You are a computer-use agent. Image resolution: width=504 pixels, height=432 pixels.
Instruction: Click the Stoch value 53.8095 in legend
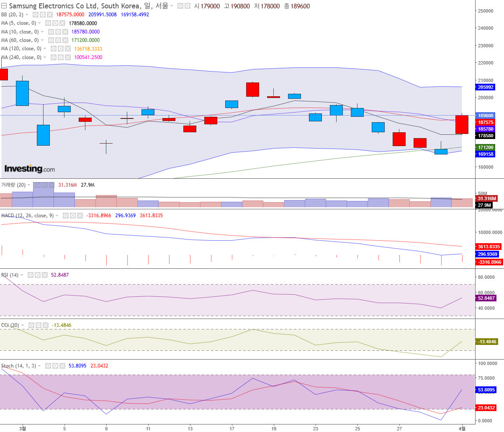[77, 366]
